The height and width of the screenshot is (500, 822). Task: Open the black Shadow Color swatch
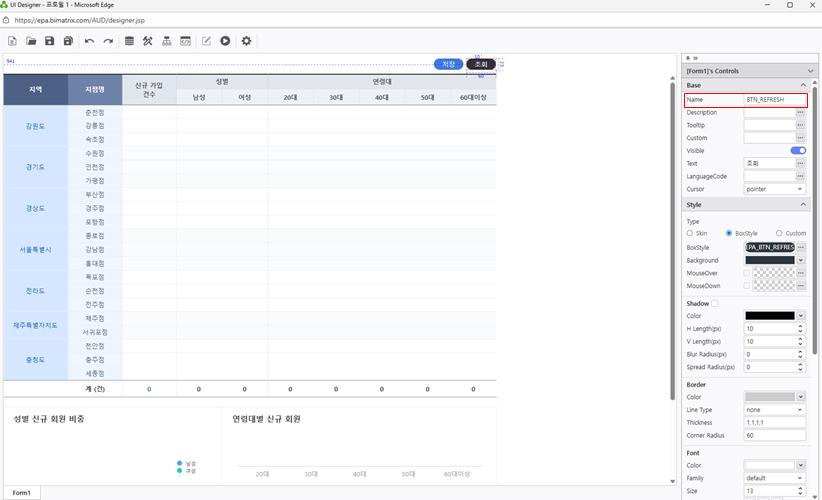point(770,316)
